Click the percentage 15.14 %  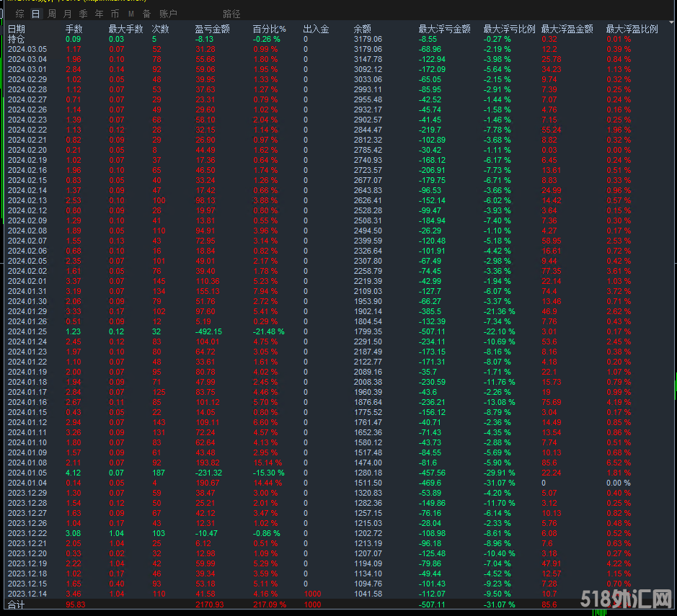(267, 463)
